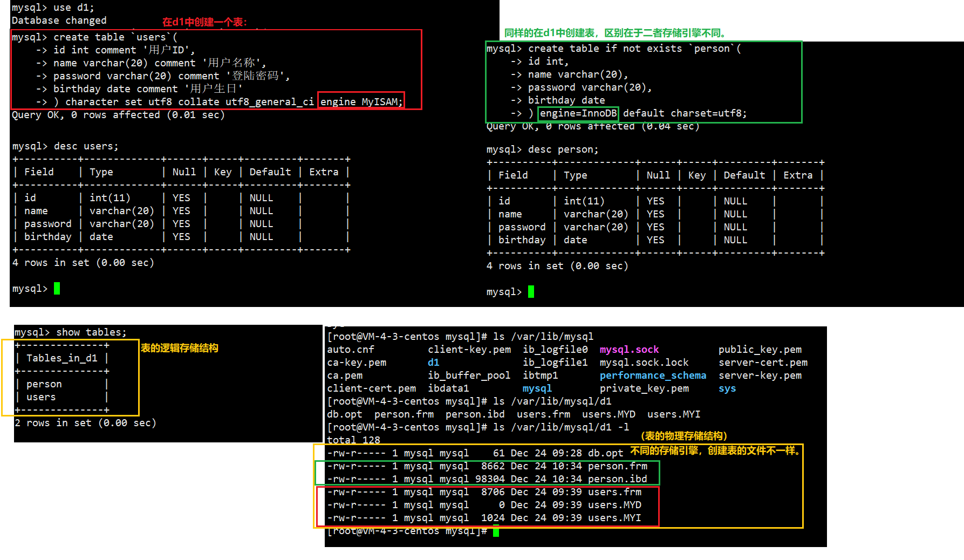This screenshot has width=964, height=560.
Task: Click green cursor in the desc person terminal
Action: tap(531, 292)
